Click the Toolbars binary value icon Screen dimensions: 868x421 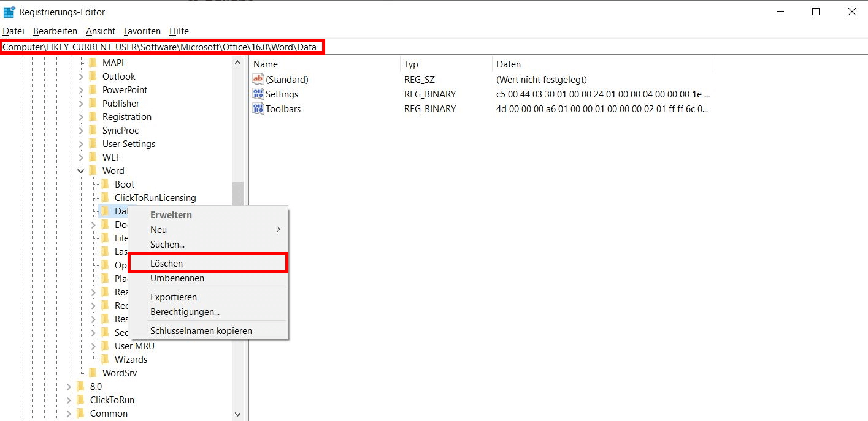tap(258, 108)
